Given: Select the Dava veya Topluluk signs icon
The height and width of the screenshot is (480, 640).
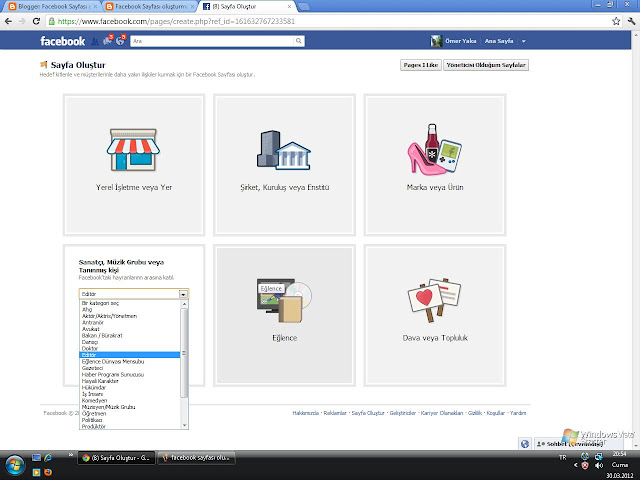Looking at the screenshot, I should (434, 300).
